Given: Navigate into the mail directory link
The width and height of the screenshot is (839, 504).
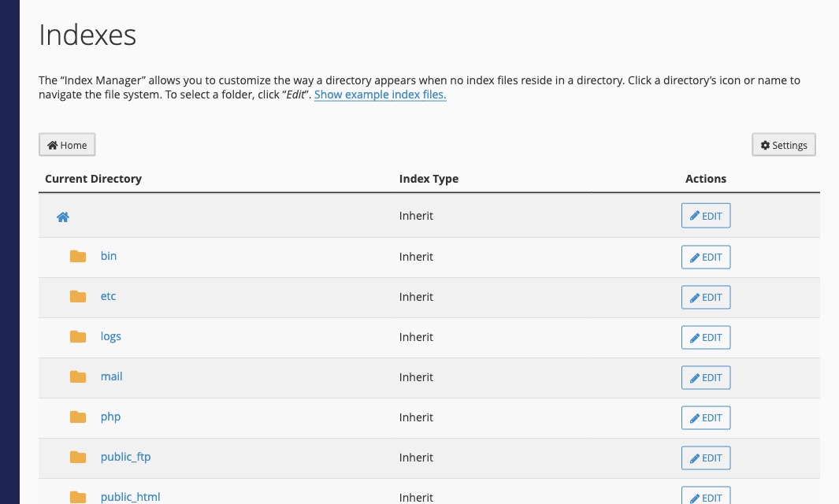Looking at the screenshot, I should [x=111, y=376].
